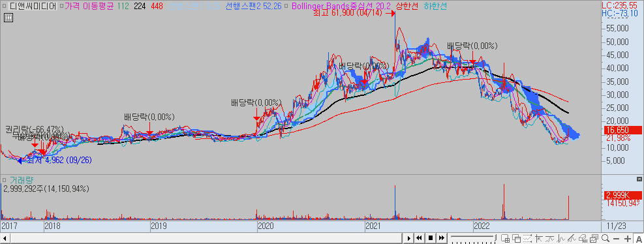Click the minus zoom-out button
The image size is (644, 244).
click(x=616, y=239)
